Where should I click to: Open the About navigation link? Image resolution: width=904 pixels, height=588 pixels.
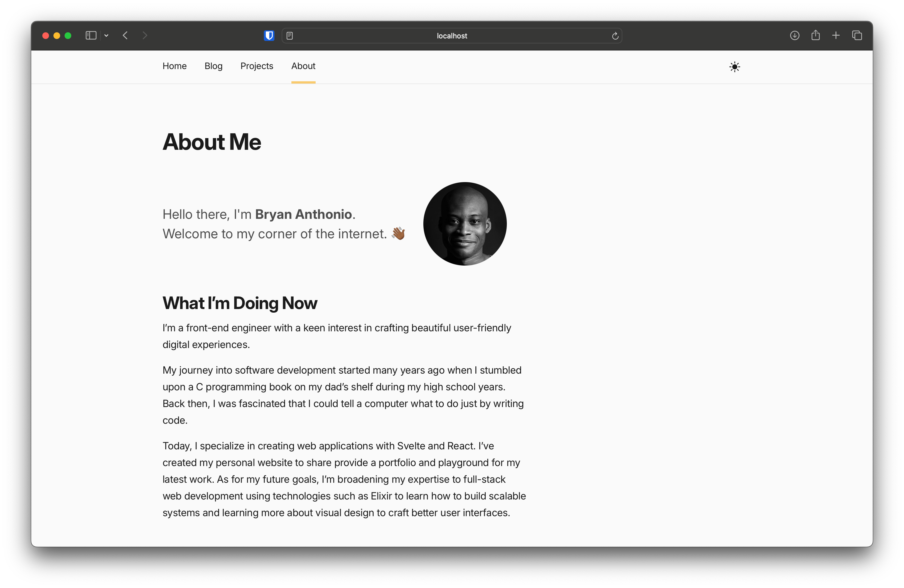pyautogui.click(x=303, y=66)
